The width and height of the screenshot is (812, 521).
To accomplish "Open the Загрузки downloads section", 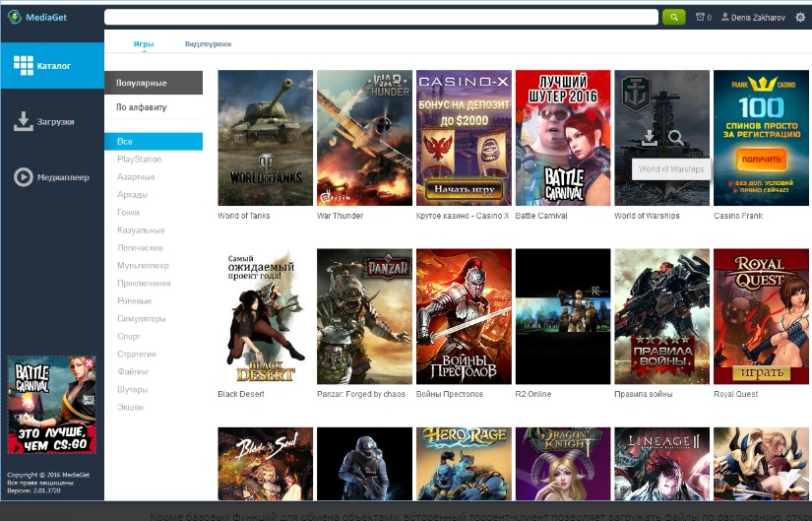I will pyautogui.click(x=51, y=122).
